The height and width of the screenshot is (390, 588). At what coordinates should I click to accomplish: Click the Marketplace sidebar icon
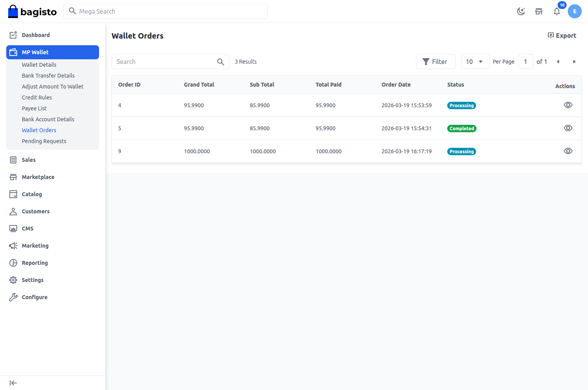tap(13, 177)
